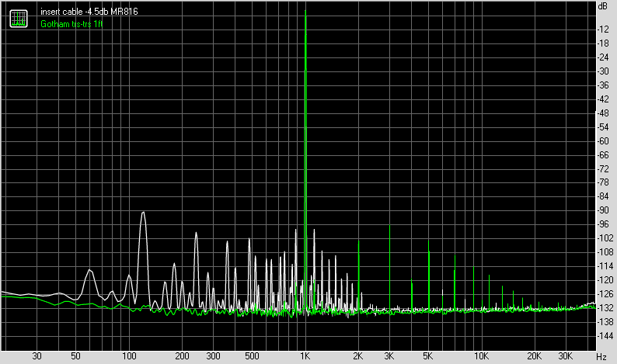Click the '50' frequency axis label

click(75, 356)
